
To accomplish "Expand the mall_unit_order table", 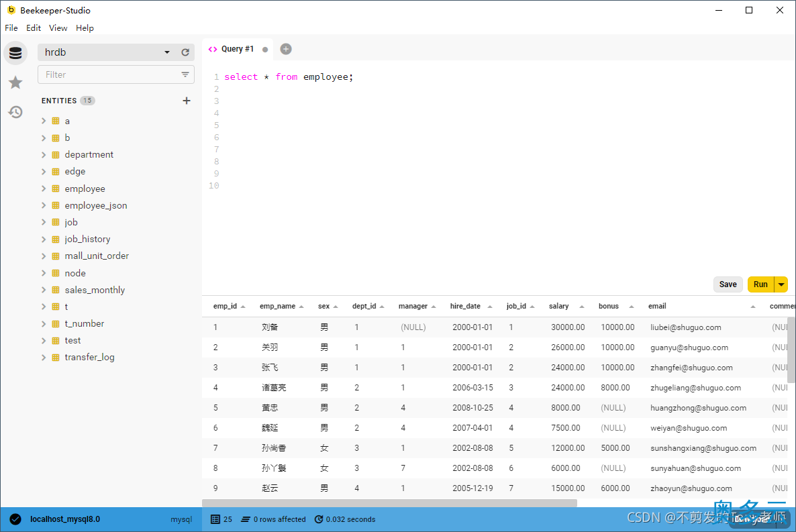I will pyautogui.click(x=44, y=256).
